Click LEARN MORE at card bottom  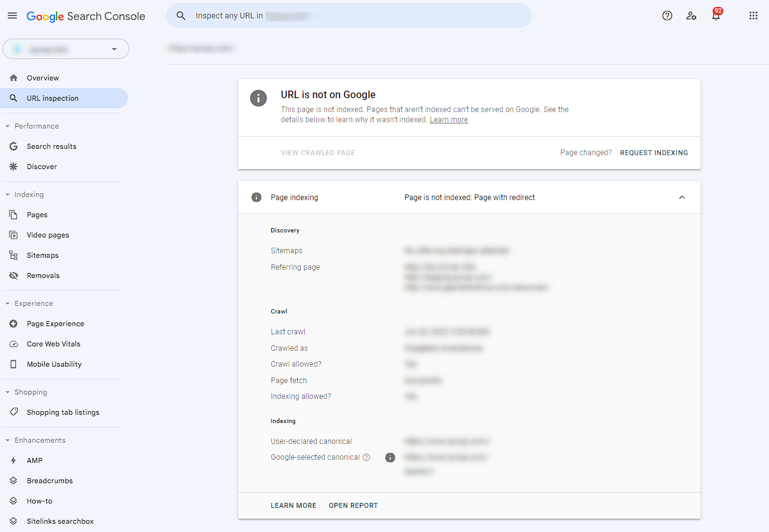click(x=293, y=505)
